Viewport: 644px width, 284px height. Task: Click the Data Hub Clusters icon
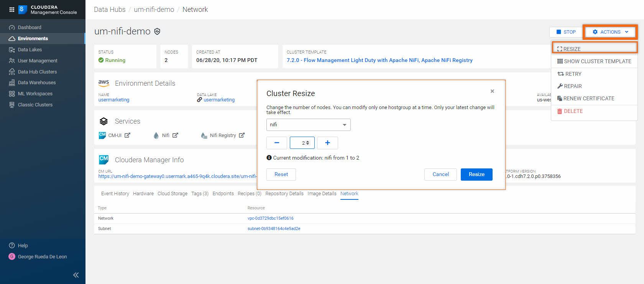[12, 72]
